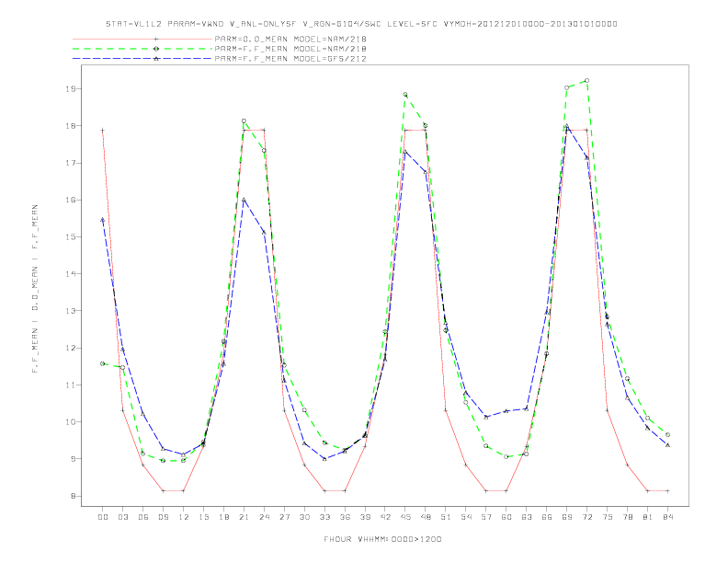
Task: Click x-axis forecast hour label 66
Action: [x=547, y=517]
